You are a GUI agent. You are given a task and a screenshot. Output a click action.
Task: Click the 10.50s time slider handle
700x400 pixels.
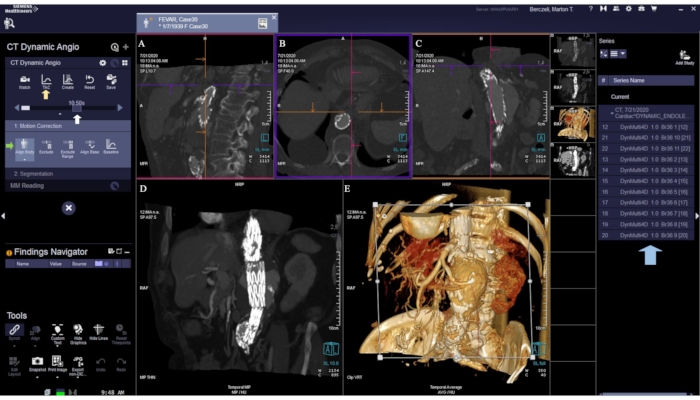point(77,108)
